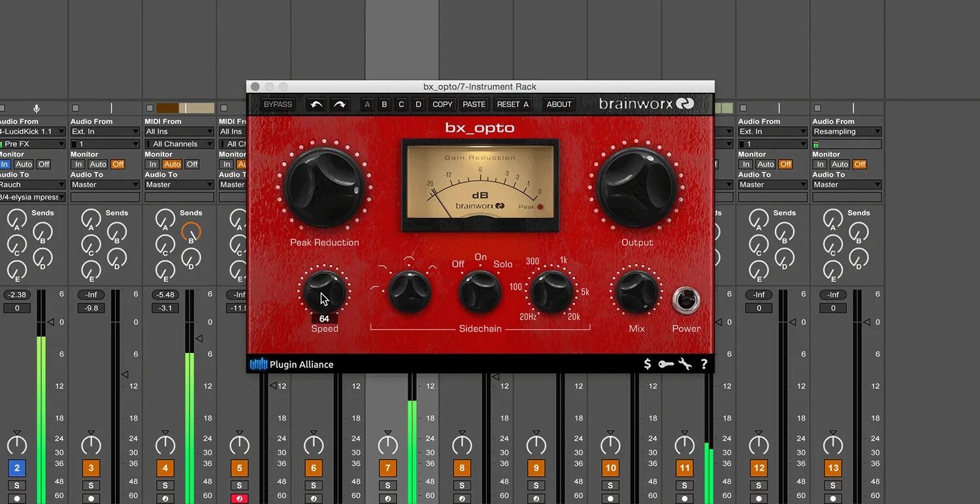Select preset slot D
980x504 pixels.
pyautogui.click(x=418, y=105)
